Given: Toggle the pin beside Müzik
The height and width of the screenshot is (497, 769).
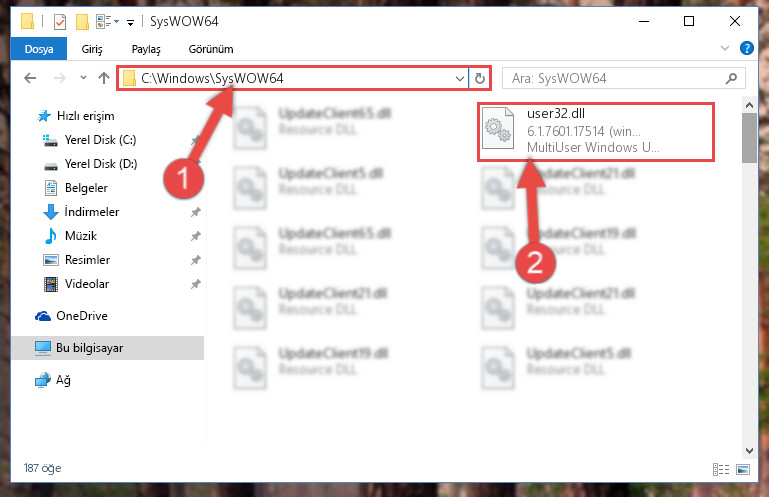Looking at the screenshot, I should pyautogui.click(x=196, y=236).
